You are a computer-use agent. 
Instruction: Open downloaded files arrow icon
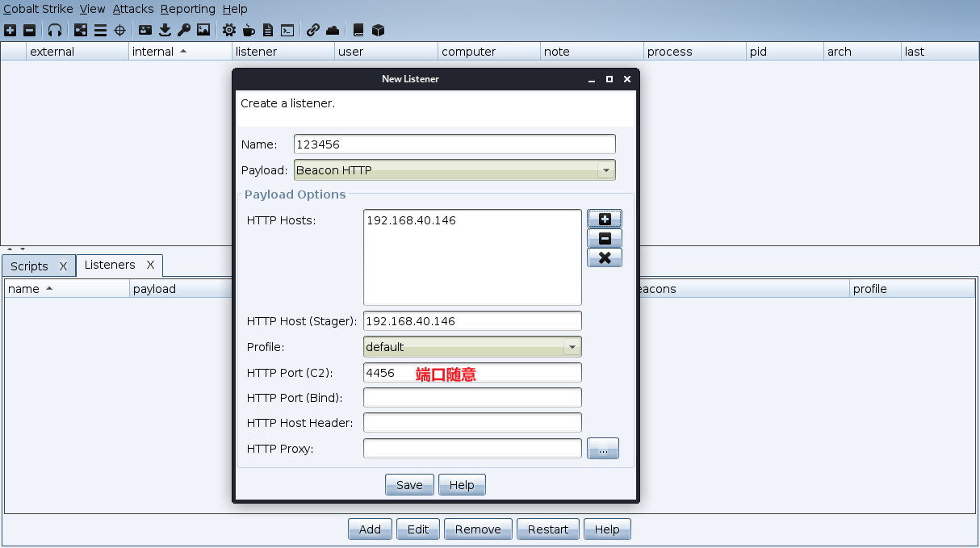(x=165, y=31)
